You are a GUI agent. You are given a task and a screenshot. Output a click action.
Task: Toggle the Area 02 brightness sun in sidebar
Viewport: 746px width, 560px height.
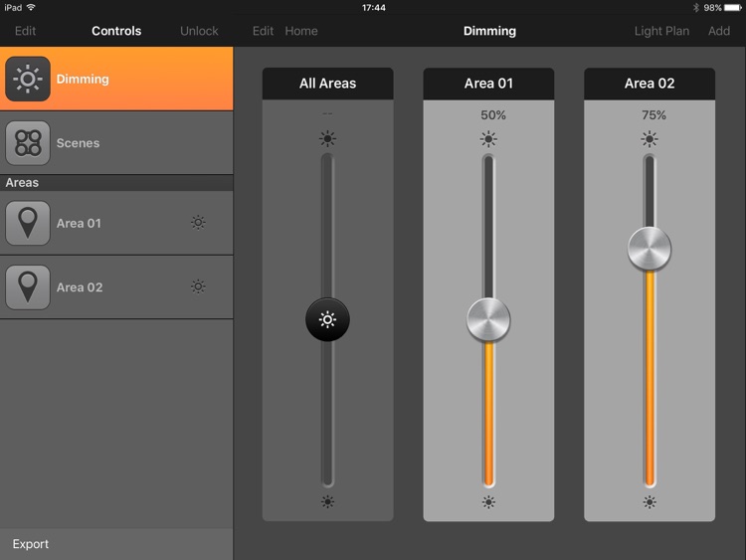(198, 286)
